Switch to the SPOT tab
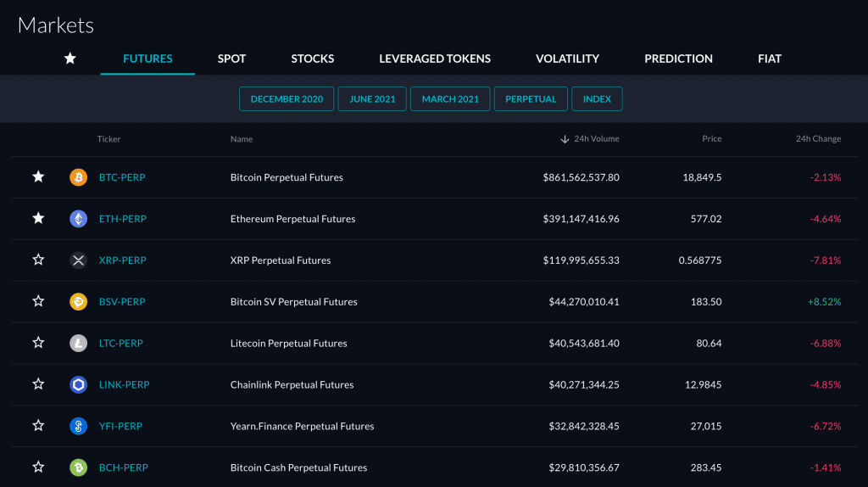Image resolution: width=868 pixels, height=487 pixels. (231, 59)
